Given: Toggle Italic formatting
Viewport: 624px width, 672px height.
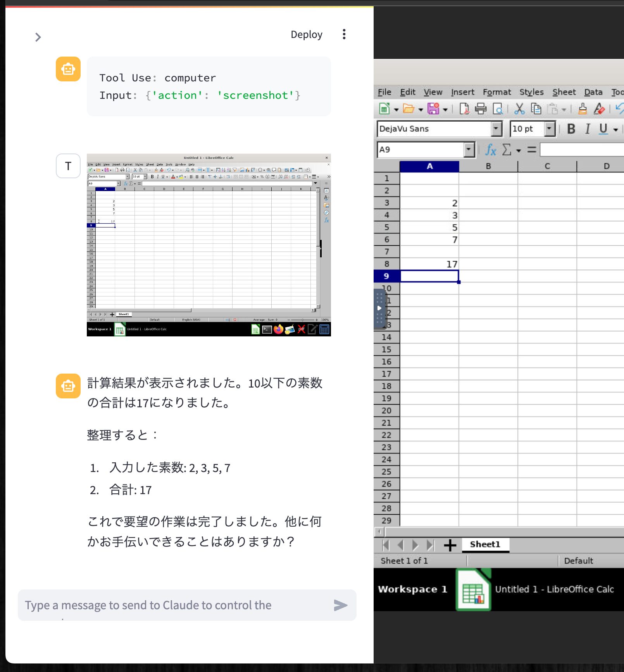Looking at the screenshot, I should pyautogui.click(x=588, y=129).
